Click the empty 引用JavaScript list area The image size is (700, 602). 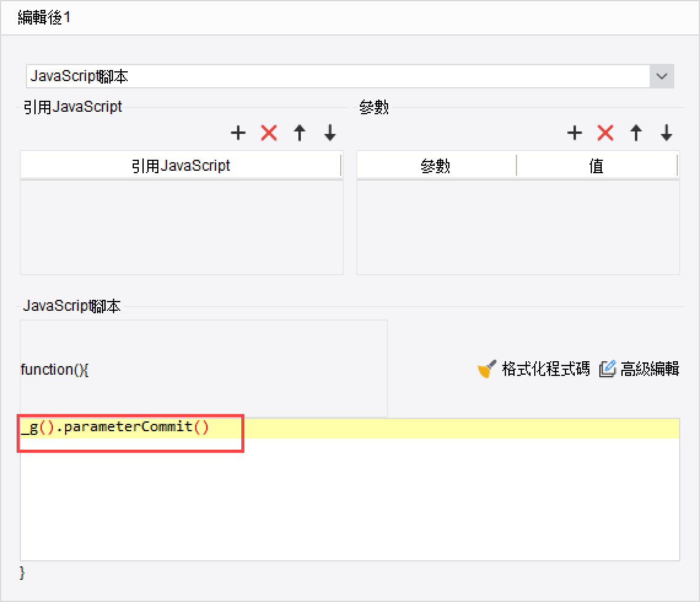pyautogui.click(x=181, y=227)
